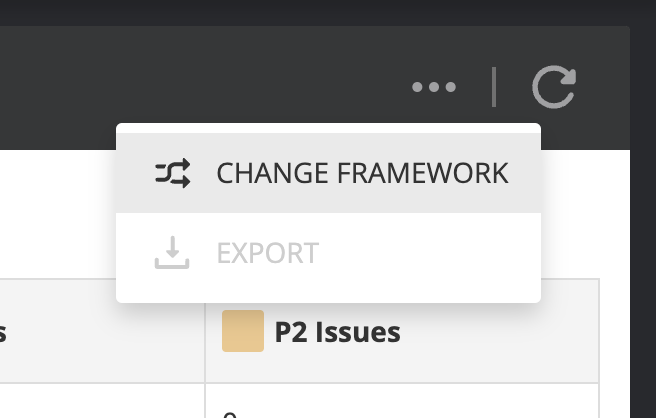Click the blank area right of P2 Issues text
656x418 pixels.
pyautogui.click(x=500, y=332)
